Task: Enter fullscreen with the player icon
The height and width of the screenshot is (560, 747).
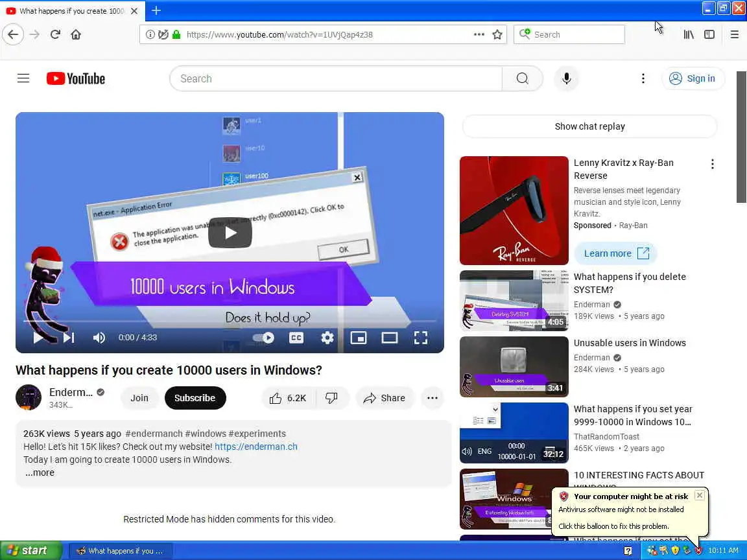Action: (421, 338)
